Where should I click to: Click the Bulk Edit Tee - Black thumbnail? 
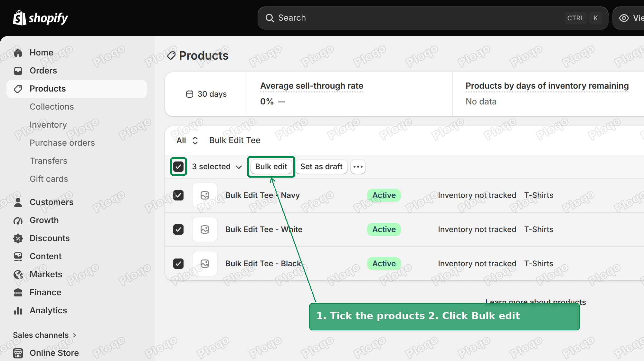tap(205, 264)
